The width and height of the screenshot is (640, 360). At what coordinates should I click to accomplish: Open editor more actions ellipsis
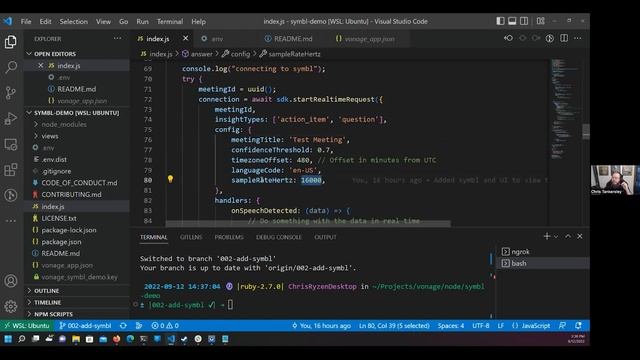coord(578,38)
